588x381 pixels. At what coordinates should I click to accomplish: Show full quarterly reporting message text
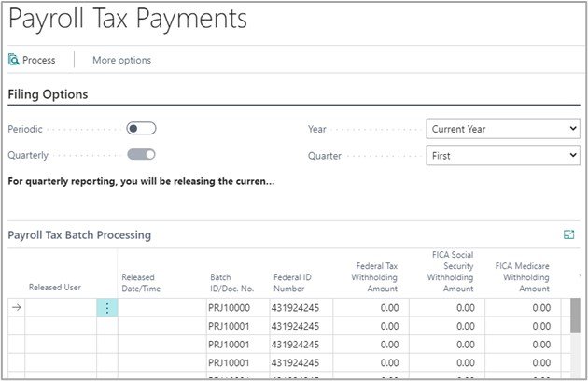point(141,181)
